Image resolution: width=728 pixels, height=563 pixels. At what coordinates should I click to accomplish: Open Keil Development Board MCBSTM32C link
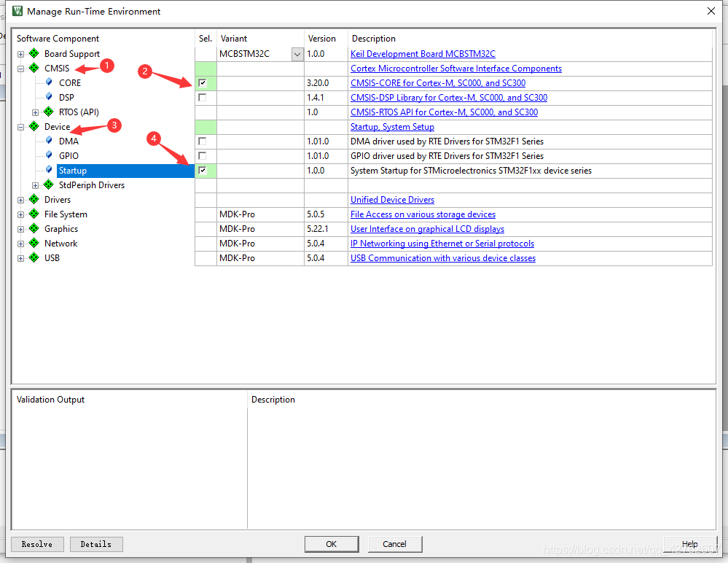coord(423,54)
